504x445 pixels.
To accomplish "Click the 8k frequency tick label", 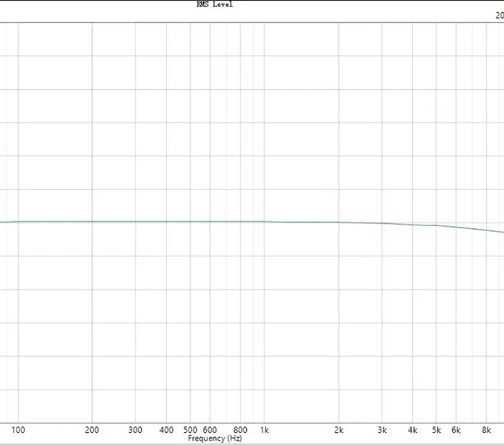I will point(487,430).
